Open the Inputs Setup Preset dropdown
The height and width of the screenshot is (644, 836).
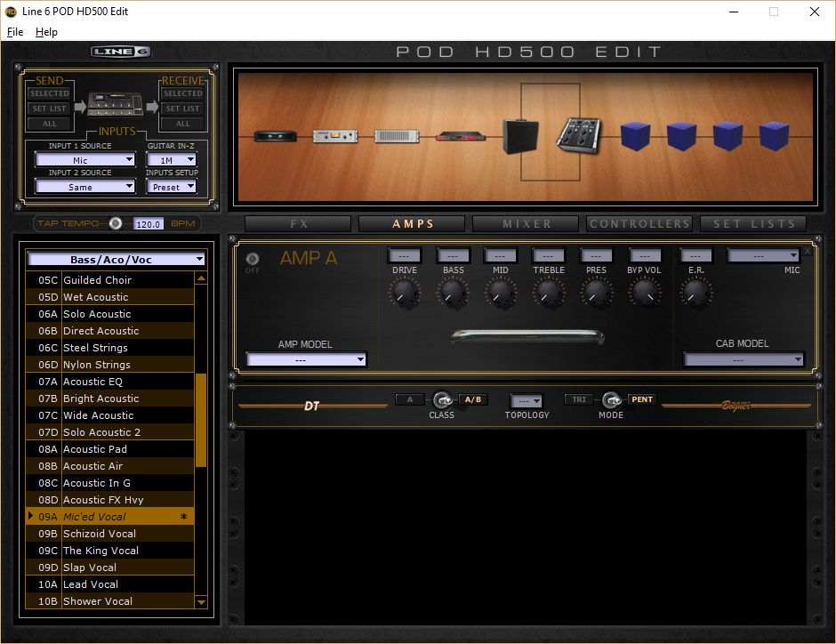click(171, 187)
